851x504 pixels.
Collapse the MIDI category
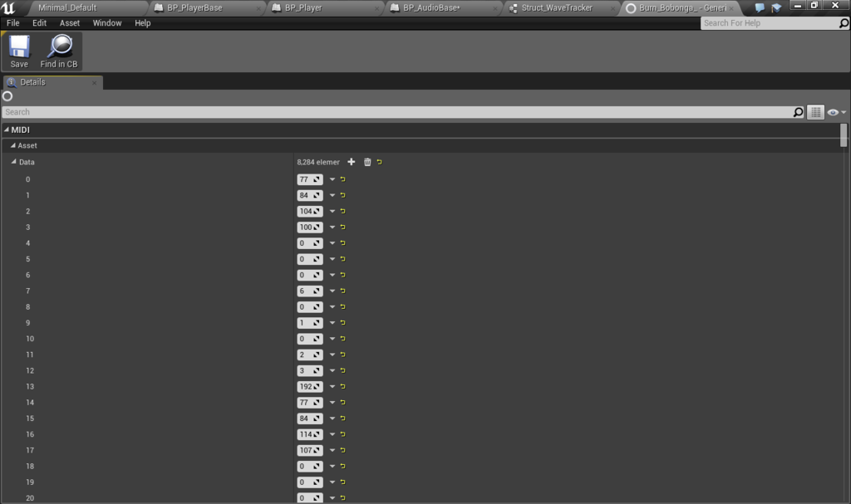(x=7, y=130)
